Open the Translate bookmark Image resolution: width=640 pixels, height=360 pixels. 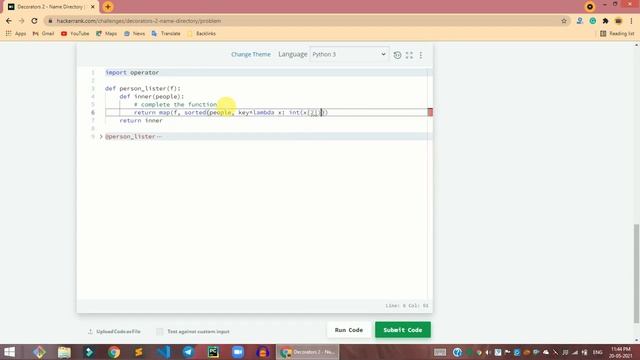click(x=166, y=33)
